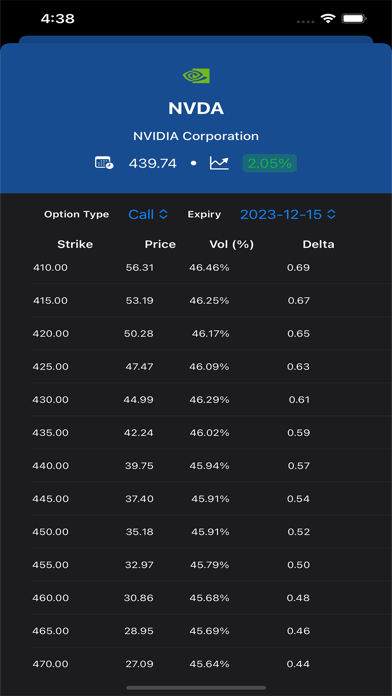Image resolution: width=392 pixels, height=696 pixels.
Task: Select the 410.00 strike cell
Action: click(50, 267)
